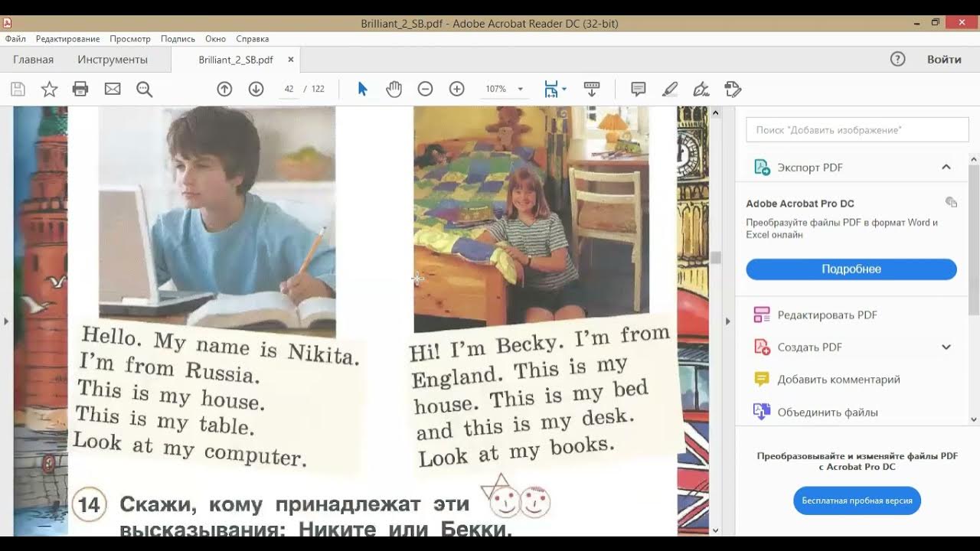This screenshot has width=980, height=551.
Task: Click the exercise number 14 circle
Action: pyautogui.click(x=89, y=505)
